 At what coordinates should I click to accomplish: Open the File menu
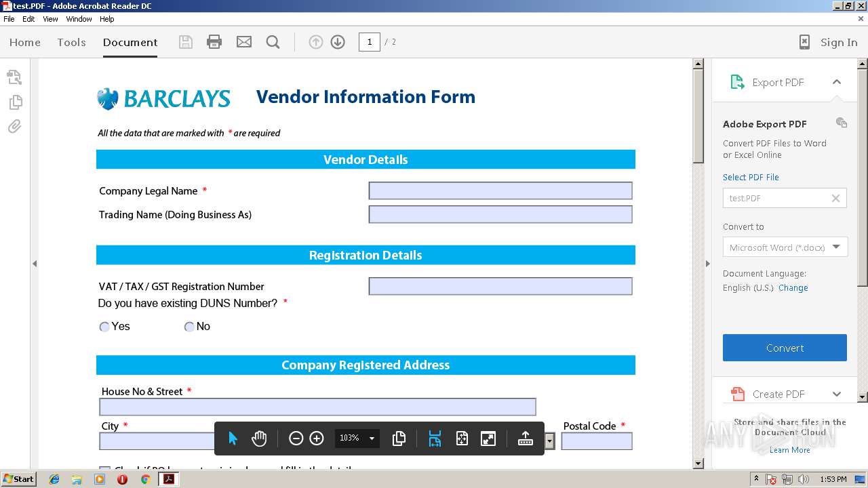9,19
